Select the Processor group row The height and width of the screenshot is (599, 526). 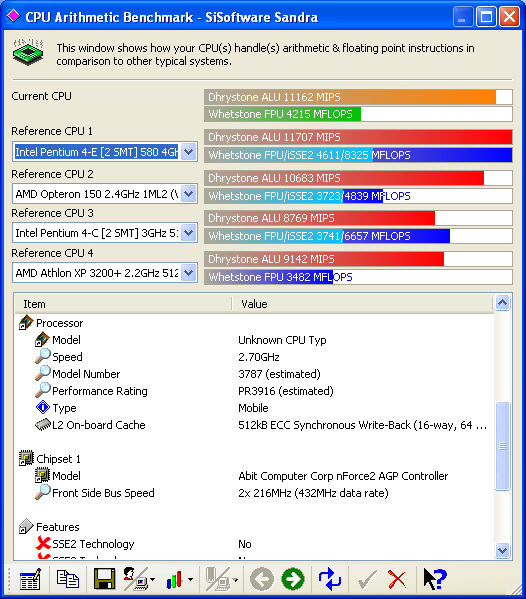click(254, 323)
